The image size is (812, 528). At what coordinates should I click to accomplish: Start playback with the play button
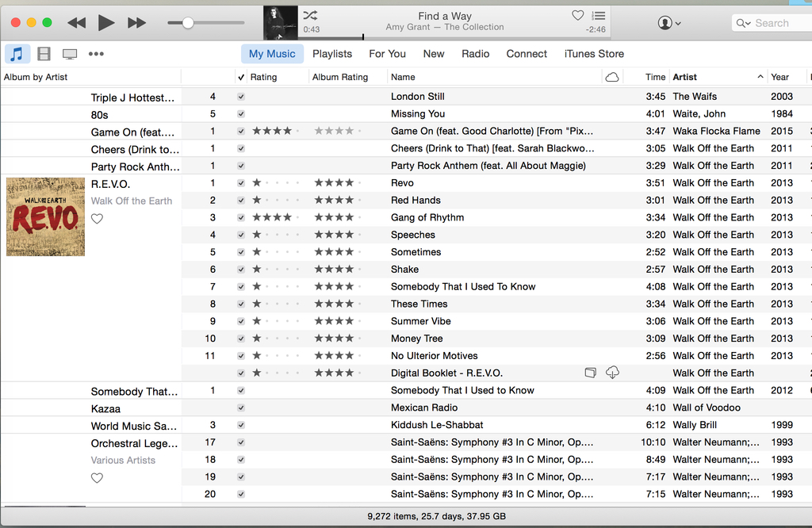[106, 23]
